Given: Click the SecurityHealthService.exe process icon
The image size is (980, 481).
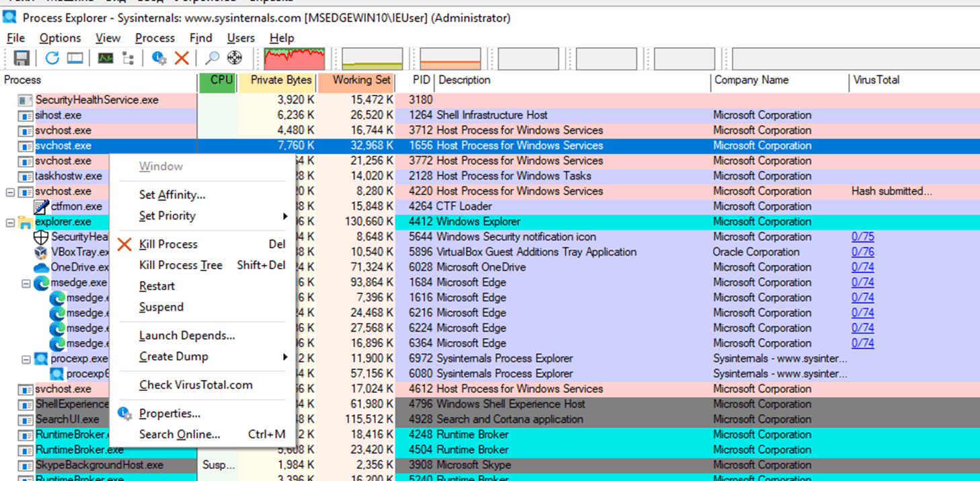Looking at the screenshot, I should coord(26,100).
